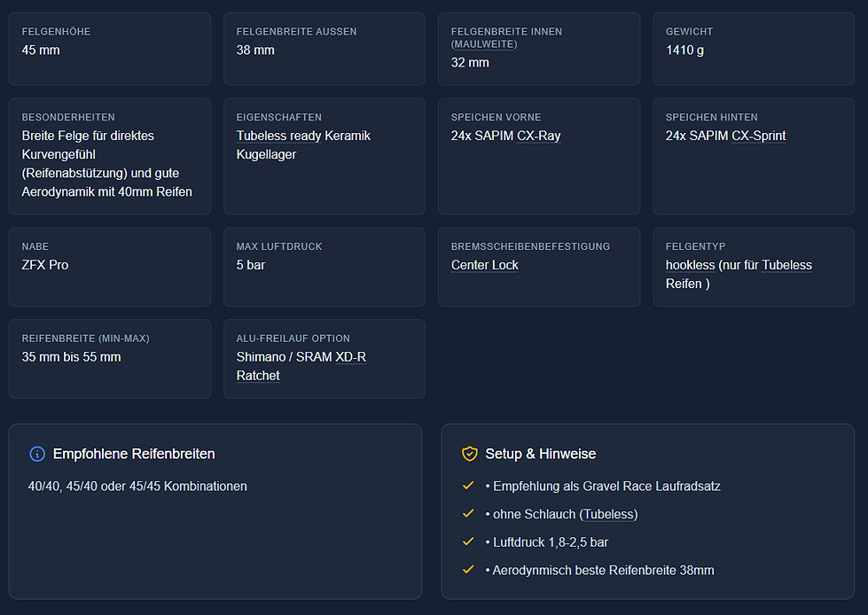Select the Felgenhöhe 45 mm card
This screenshot has height=615, width=868.
(x=110, y=49)
